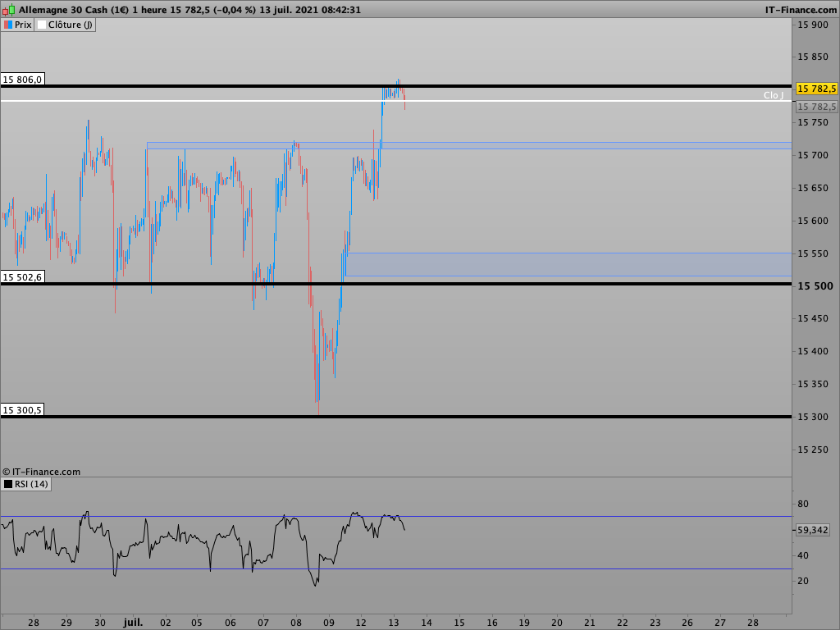Click the © IT-Finance.com copyright text
Screen dimensions: 840x630
click(x=41, y=472)
